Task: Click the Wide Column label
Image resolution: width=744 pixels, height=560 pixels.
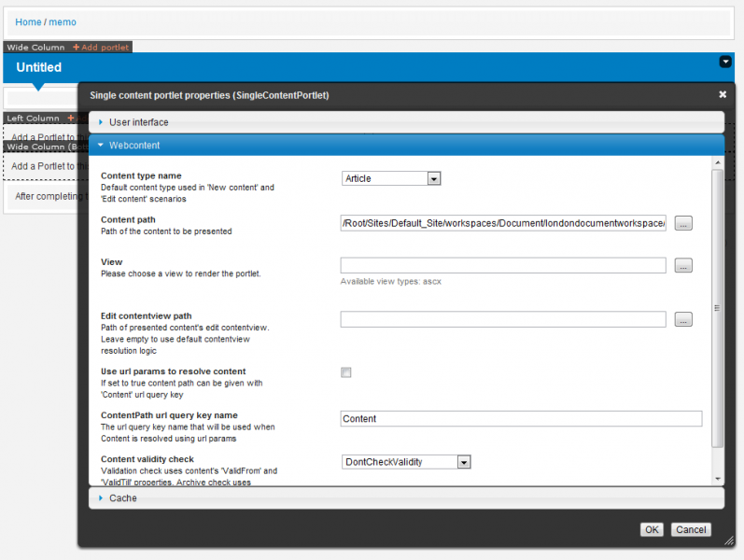Action: pos(35,47)
